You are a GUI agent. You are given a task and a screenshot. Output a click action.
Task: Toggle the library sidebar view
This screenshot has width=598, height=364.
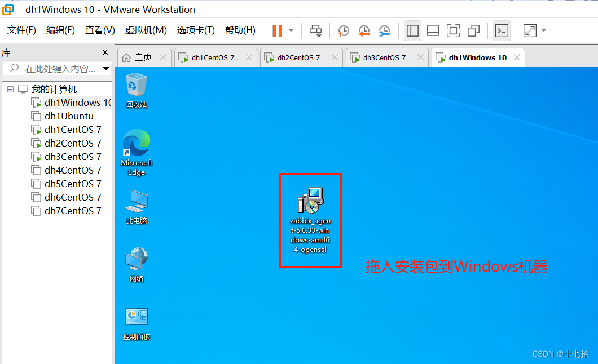412,30
